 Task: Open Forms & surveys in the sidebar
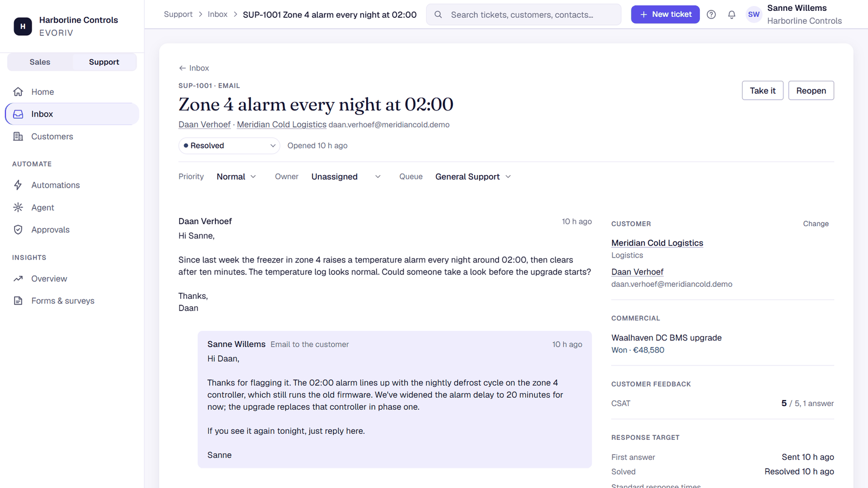pos(72,301)
